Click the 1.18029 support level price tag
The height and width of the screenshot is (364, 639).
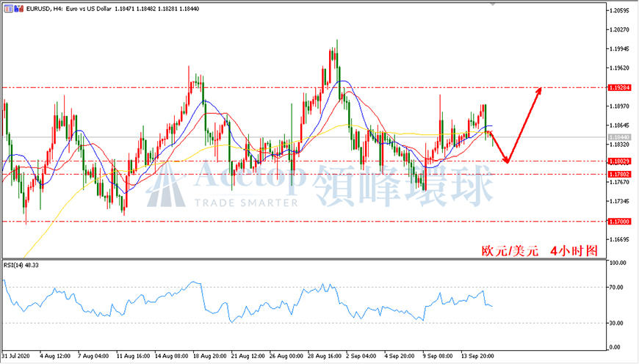coord(619,161)
